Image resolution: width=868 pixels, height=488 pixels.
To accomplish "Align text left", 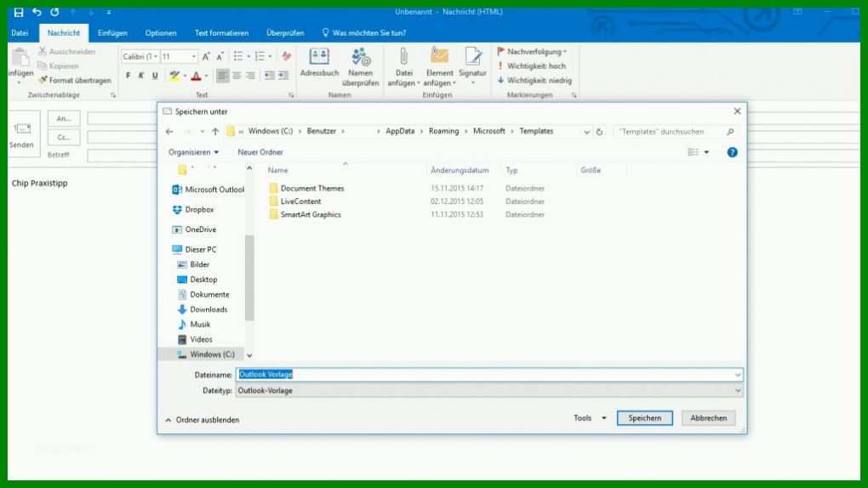I will pos(223,76).
